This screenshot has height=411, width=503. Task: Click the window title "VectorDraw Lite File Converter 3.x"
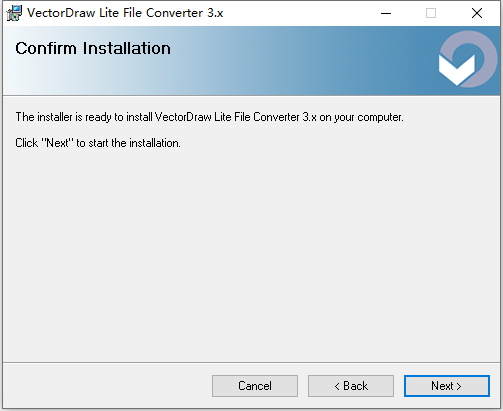[x=125, y=13]
